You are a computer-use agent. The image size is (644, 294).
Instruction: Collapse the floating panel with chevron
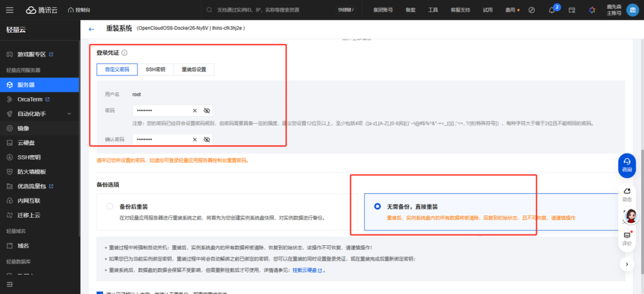(627, 264)
